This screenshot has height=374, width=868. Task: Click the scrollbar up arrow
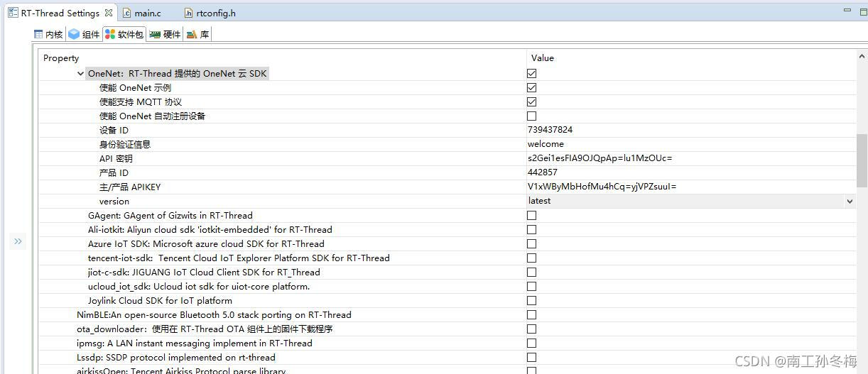pyautogui.click(x=862, y=56)
